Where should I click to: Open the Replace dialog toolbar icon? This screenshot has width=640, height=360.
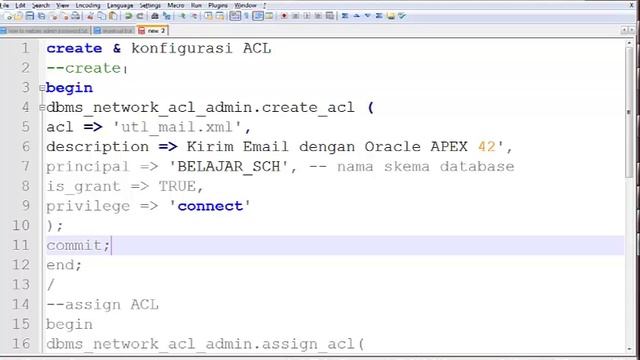167,16
